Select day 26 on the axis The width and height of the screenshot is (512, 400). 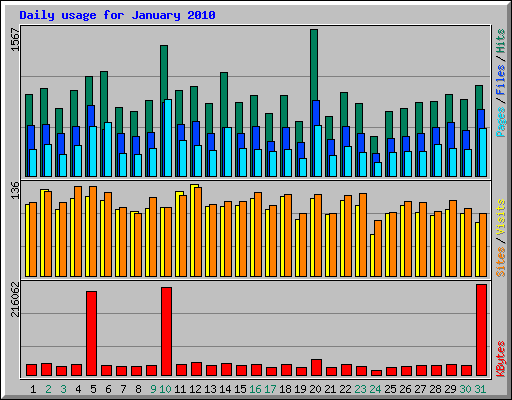click(405, 389)
